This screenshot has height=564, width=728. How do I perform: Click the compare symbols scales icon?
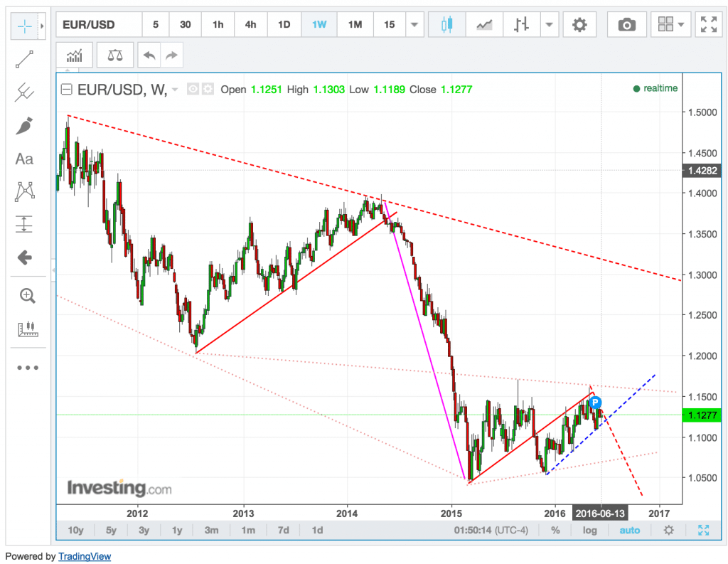tap(114, 55)
